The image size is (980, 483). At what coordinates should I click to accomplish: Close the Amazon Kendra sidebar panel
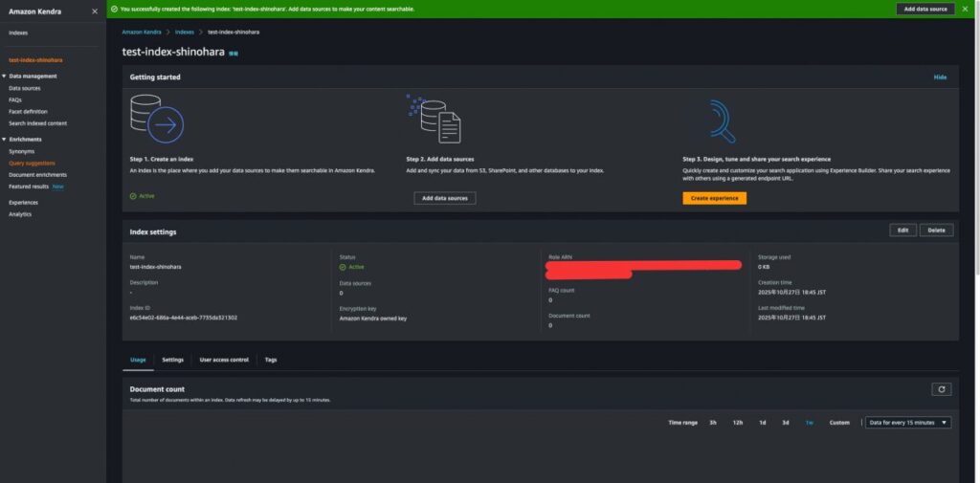94,11
